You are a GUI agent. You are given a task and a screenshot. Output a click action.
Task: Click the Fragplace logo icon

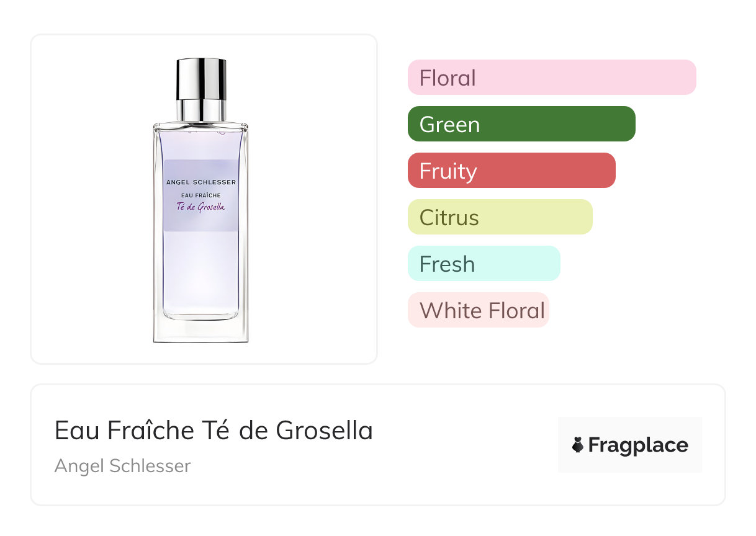578,445
